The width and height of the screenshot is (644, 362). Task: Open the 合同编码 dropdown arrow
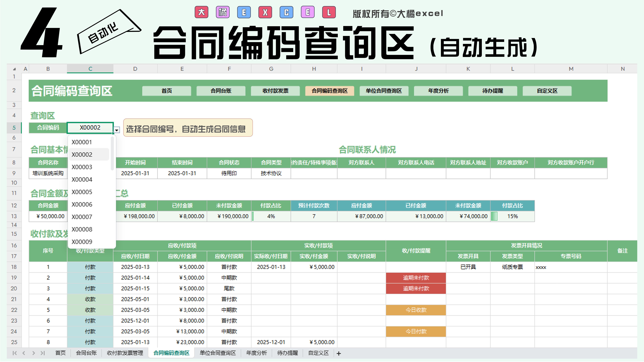click(x=117, y=130)
